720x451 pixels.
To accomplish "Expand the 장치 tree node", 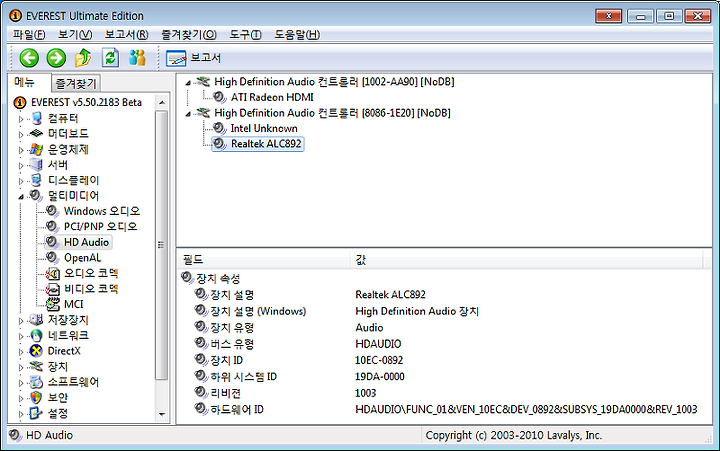I will pos(21,367).
